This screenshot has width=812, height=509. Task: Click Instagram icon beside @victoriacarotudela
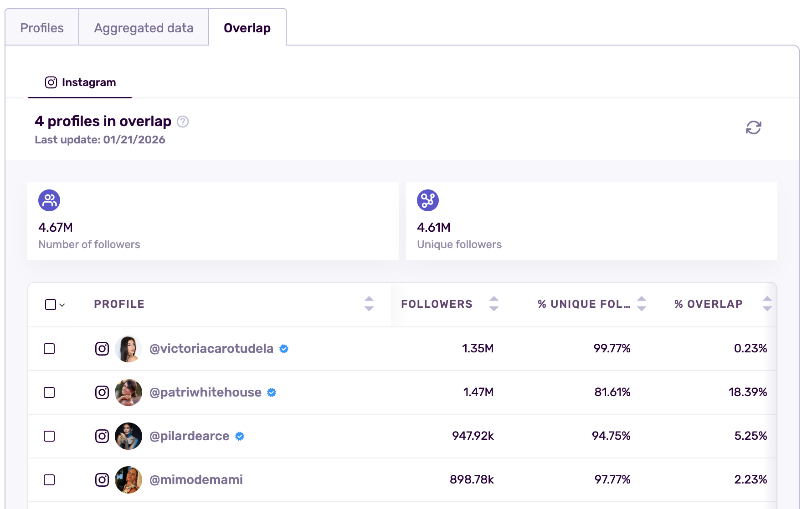coord(102,349)
